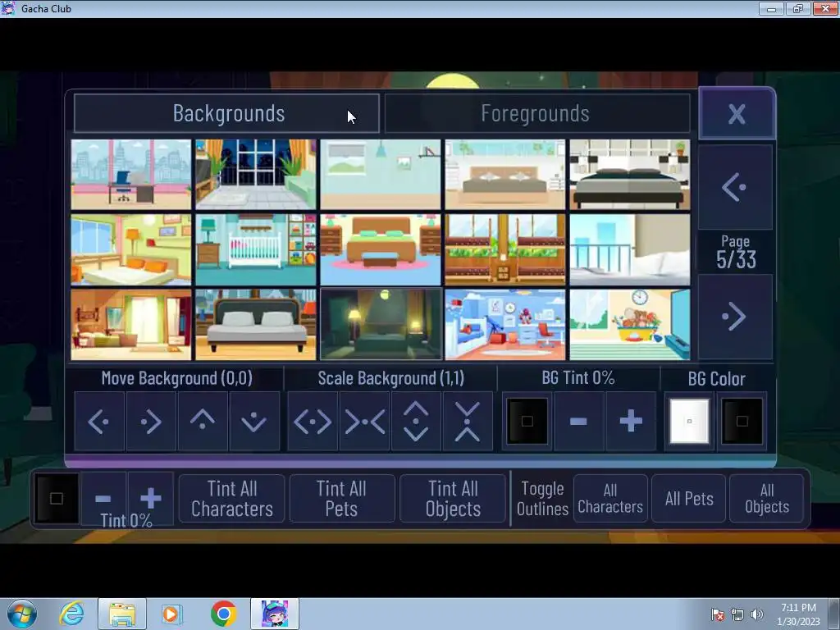The image size is (840, 630).
Task: Select the gray bed with dark headboard background
Action: (x=256, y=325)
